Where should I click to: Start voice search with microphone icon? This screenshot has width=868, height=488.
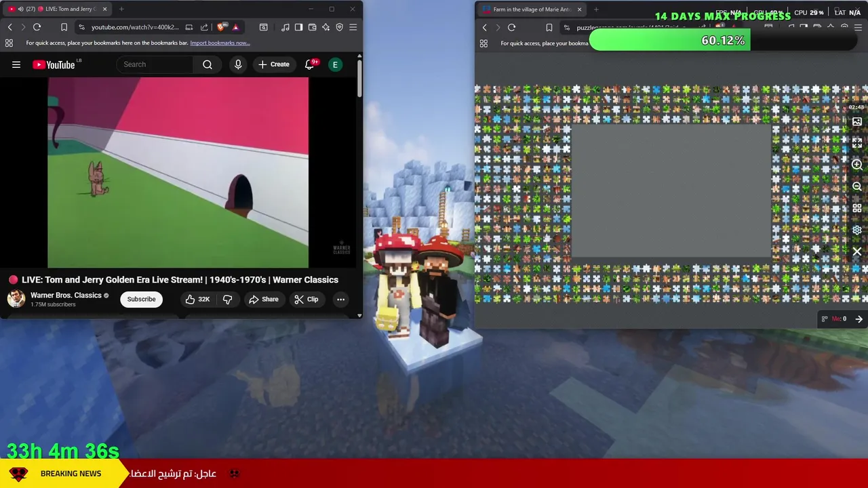(237, 64)
